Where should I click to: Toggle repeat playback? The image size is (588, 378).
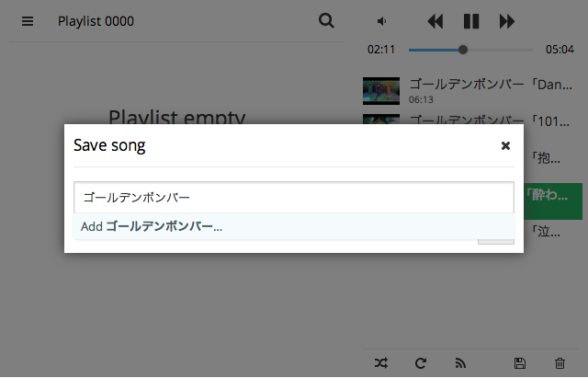click(421, 363)
